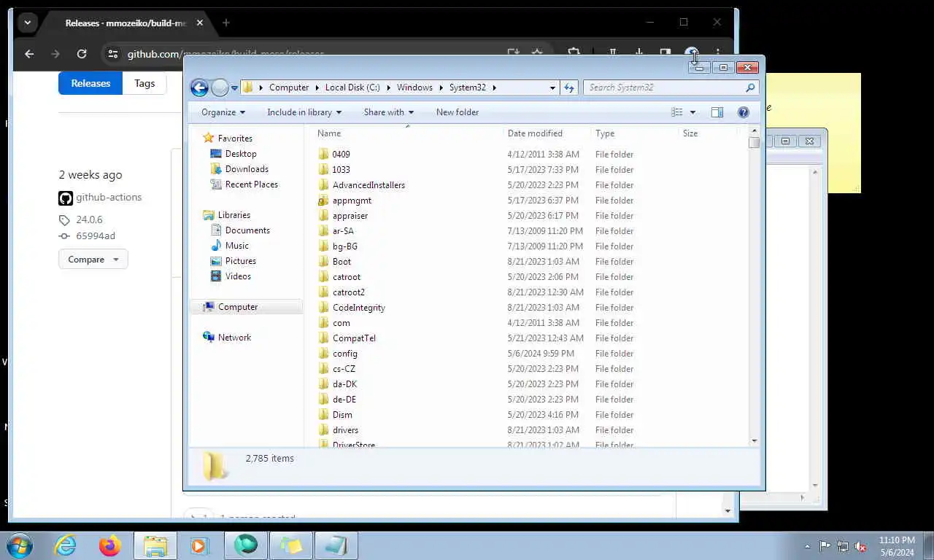Screen dimensions: 934x560
Task: Go back in the Chrome browser
Action: coord(29,54)
